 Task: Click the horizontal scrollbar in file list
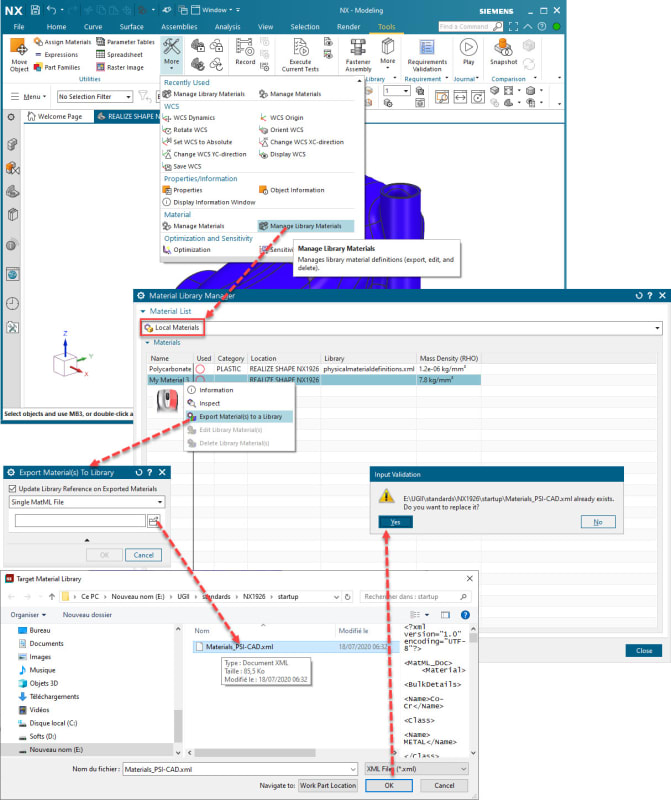click(x=255, y=753)
